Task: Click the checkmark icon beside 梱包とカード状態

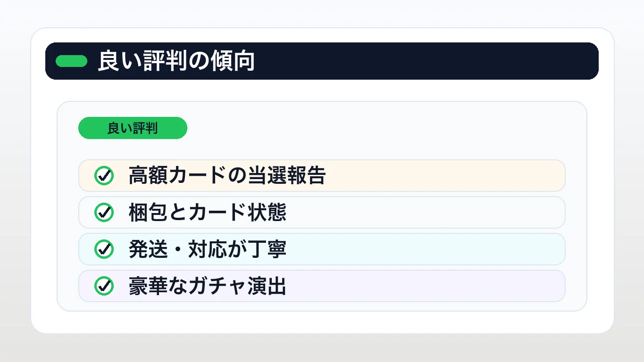Action: [104, 213]
